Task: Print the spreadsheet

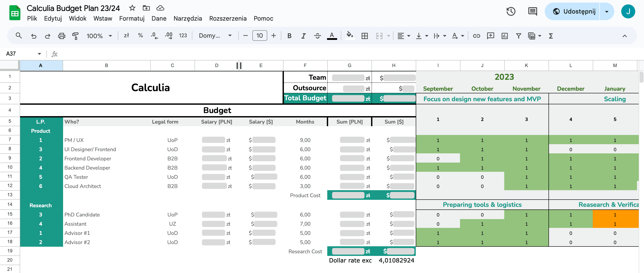Action: click(x=62, y=36)
